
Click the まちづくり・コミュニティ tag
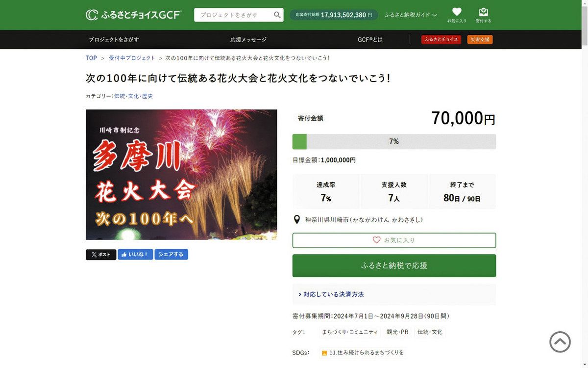(x=349, y=332)
